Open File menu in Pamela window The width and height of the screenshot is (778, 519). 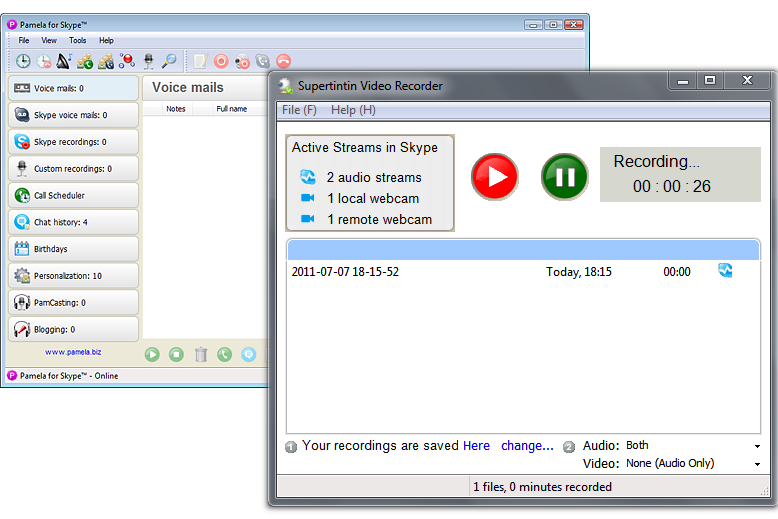(x=24, y=41)
